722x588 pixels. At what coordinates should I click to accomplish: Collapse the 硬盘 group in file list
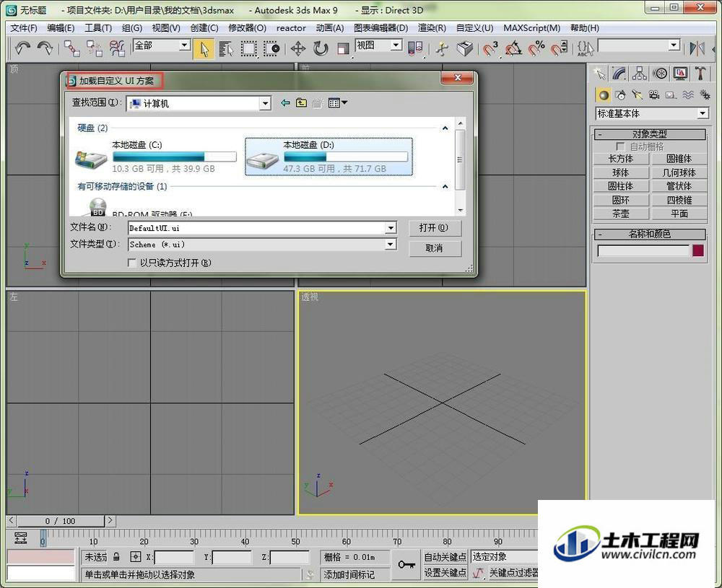445,128
